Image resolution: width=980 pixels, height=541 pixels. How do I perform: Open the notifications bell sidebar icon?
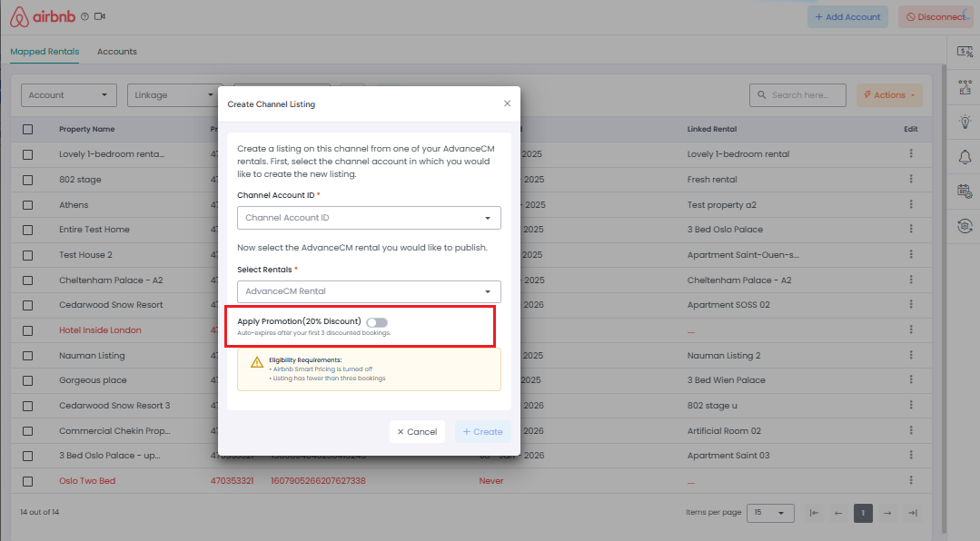pyautogui.click(x=965, y=157)
